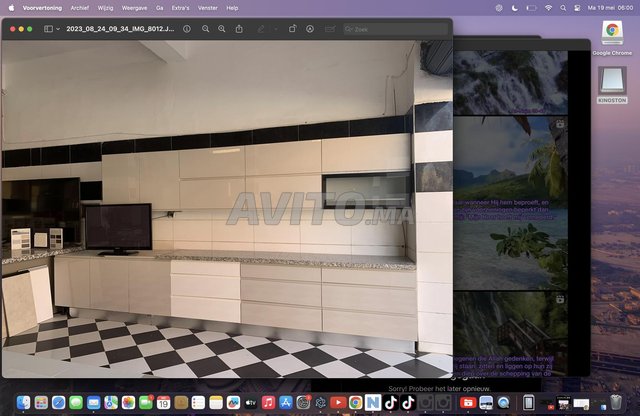
Task: Select the markup pen highlight tool
Action: (261, 29)
